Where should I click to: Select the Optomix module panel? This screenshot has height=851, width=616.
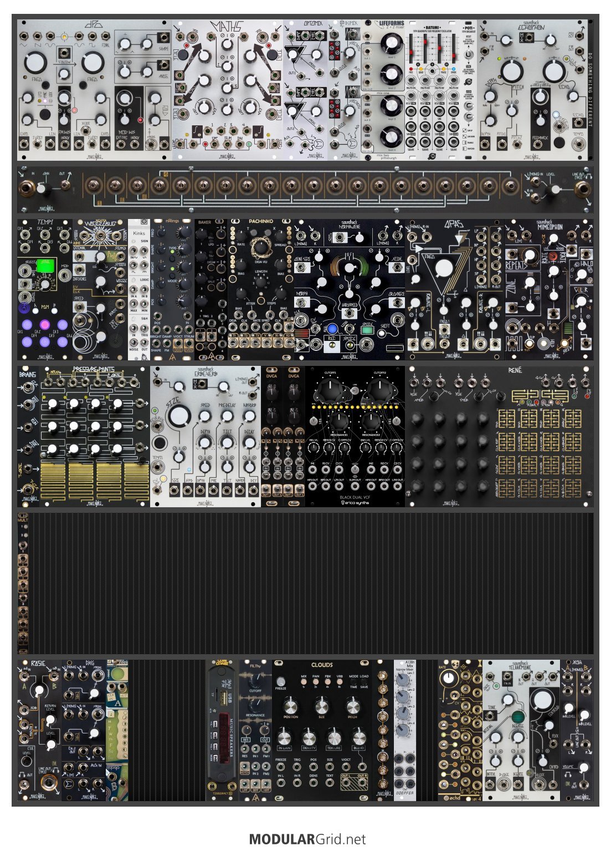click(306, 90)
